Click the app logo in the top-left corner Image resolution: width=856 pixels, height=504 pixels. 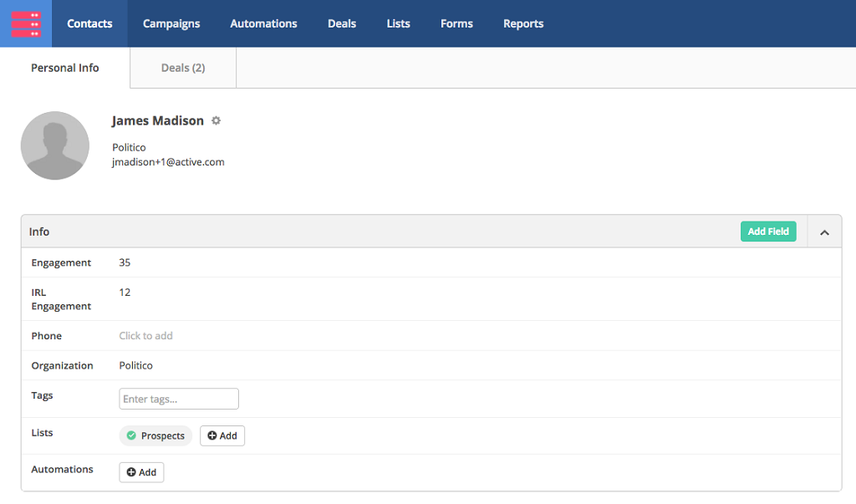tap(26, 23)
